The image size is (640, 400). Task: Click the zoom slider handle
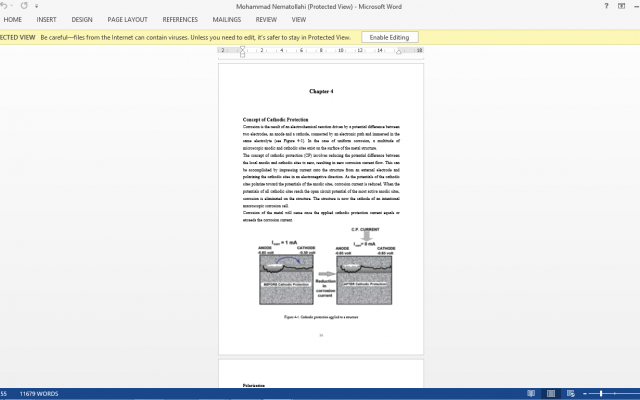click(601, 393)
